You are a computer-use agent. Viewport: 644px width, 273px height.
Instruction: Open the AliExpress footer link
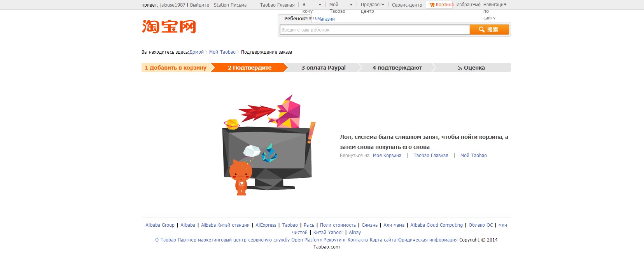tap(266, 225)
